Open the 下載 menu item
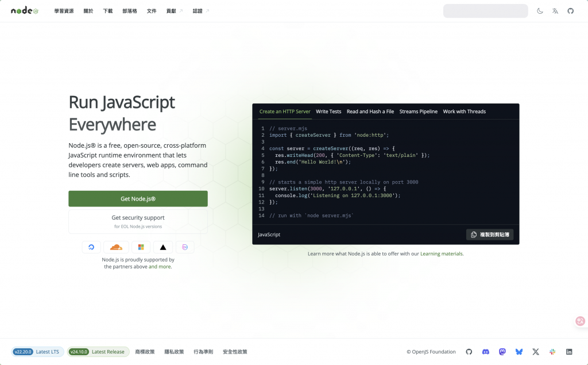Viewport: 588px width, 365px height. (x=108, y=11)
